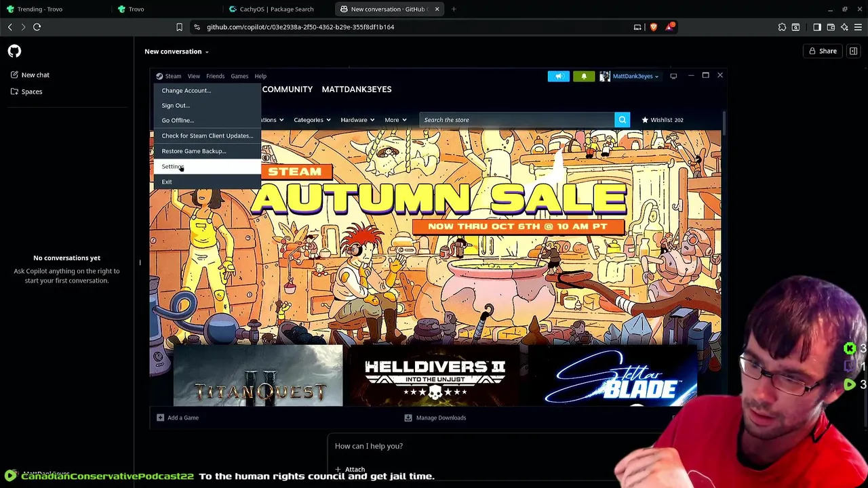The height and width of the screenshot is (488, 868).
Task: Open the browser hamburger main menu
Action: [858, 27]
